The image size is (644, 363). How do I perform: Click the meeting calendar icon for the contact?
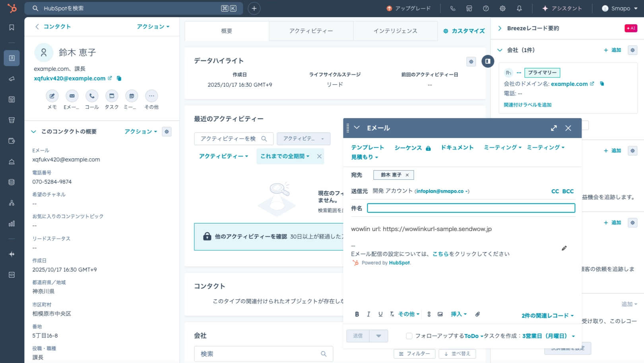132,96
